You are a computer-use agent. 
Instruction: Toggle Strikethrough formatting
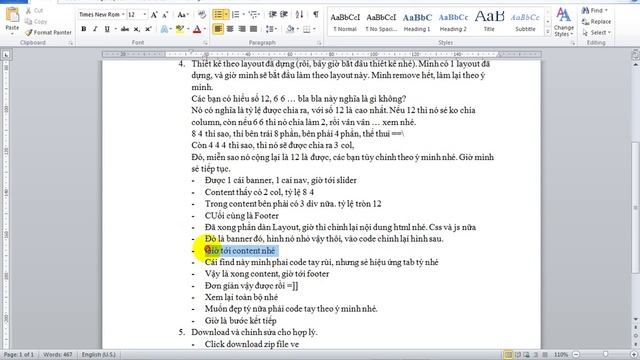pyautogui.click(x=125, y=29)
